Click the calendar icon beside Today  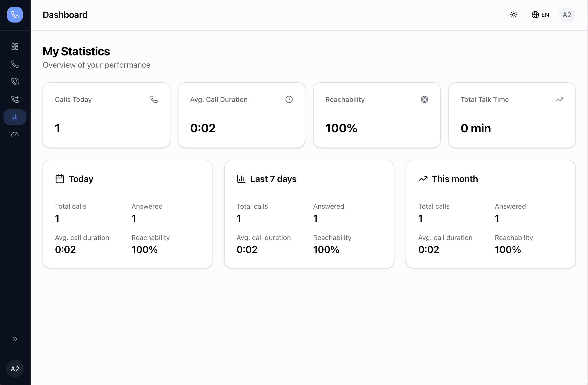coord(59,179)
